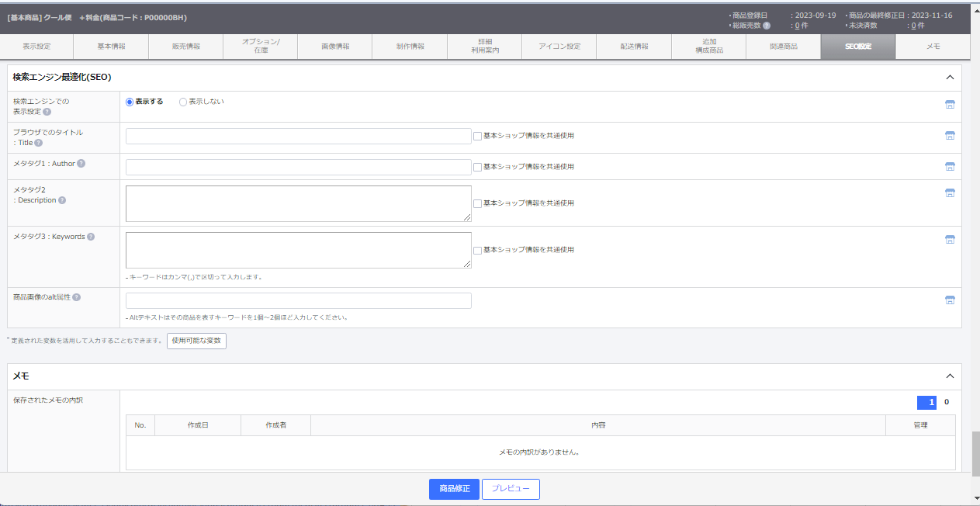The image size is (980, 506).
Task: Click shop icon in Description row
Action: [x=950, y=193]
